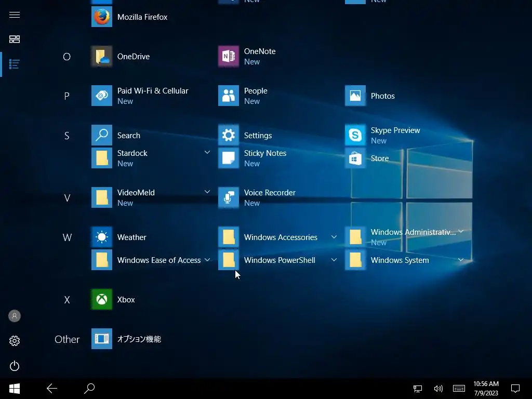Launch the Xbox app icon
The width and height of the screenshot is (532, 399).
point(102,299)
